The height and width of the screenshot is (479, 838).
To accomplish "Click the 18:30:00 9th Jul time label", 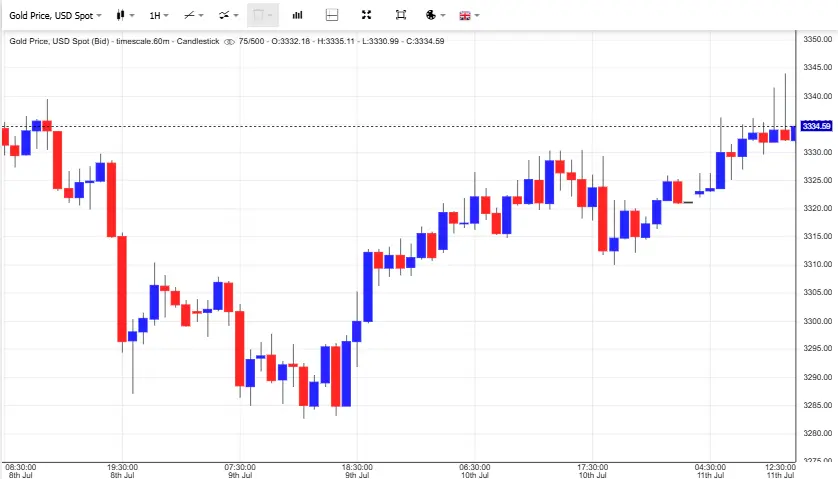I will 357,471.
